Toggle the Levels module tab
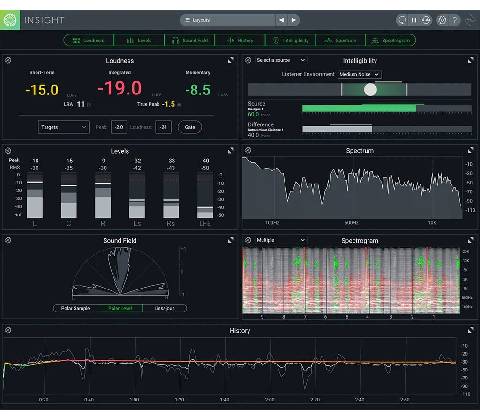The width and height of the screenshot is (480, 420). click(x=139, y=40)
